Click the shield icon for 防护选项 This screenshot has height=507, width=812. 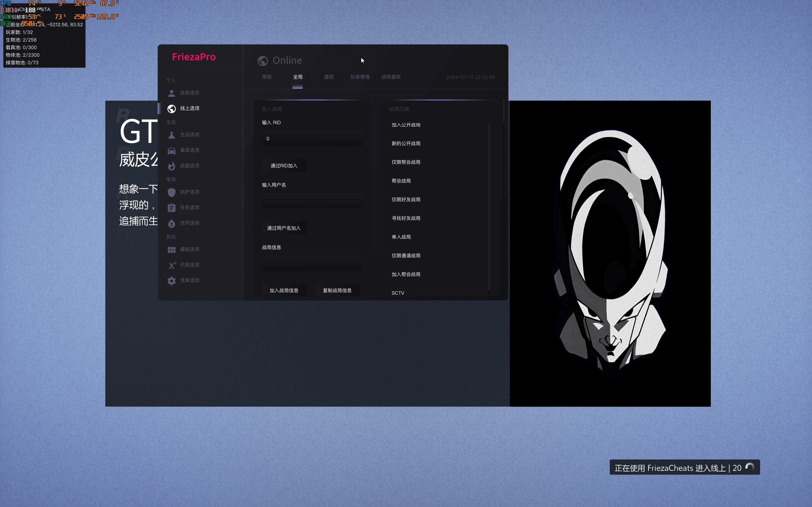coord(172,192)
